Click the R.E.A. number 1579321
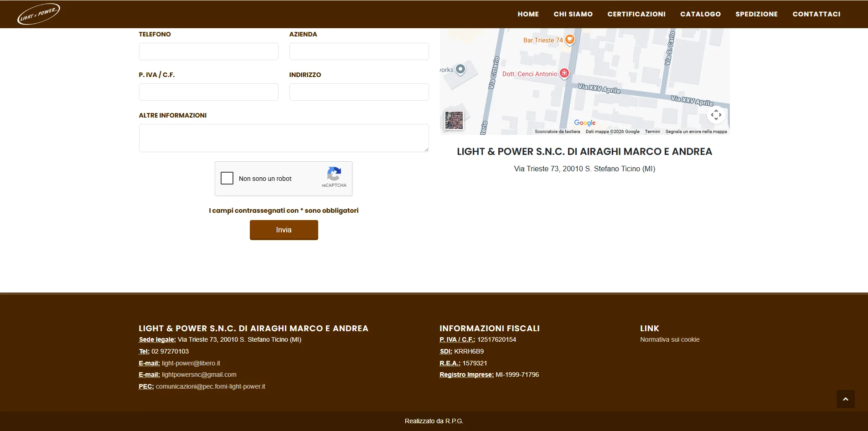The image size is (868, 431). [475, 363]
